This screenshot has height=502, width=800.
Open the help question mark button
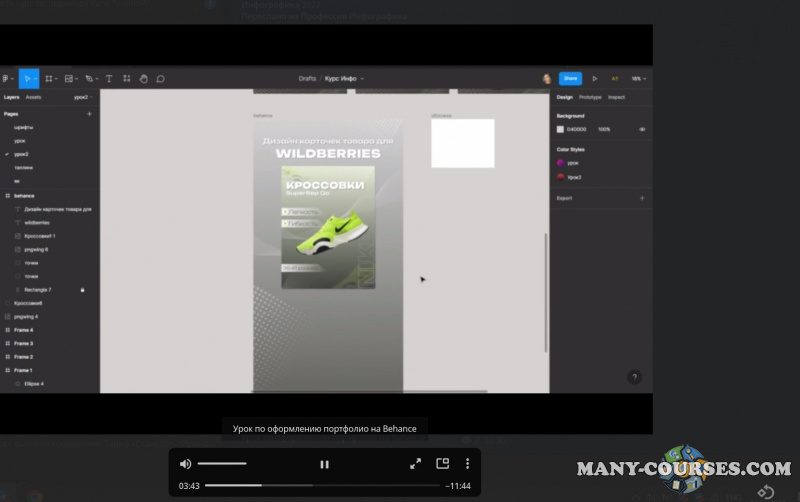tap(634, 377)
